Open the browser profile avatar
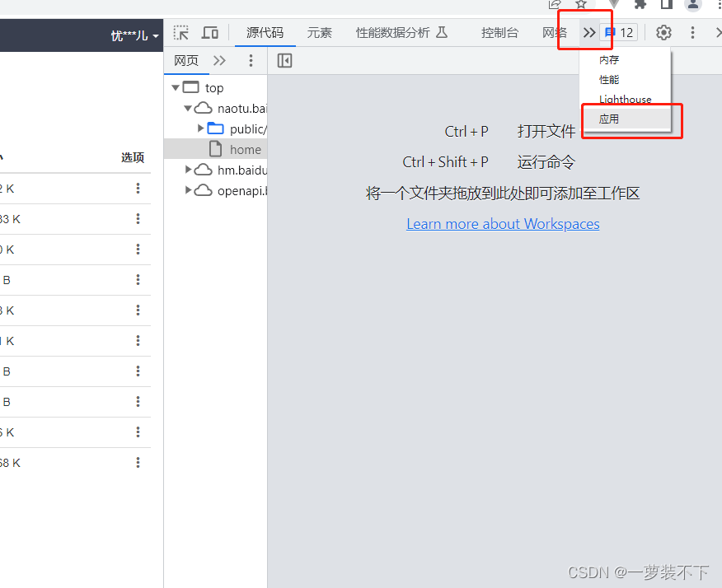This screenshot has width=722, height=588. click(x=692, y=5)
